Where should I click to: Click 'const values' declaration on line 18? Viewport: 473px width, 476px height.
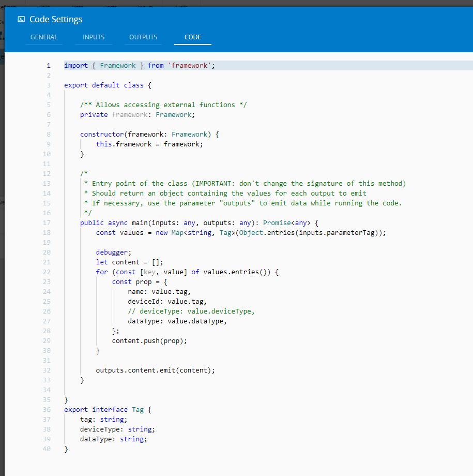pyautogui.click(x=119, y=233)
